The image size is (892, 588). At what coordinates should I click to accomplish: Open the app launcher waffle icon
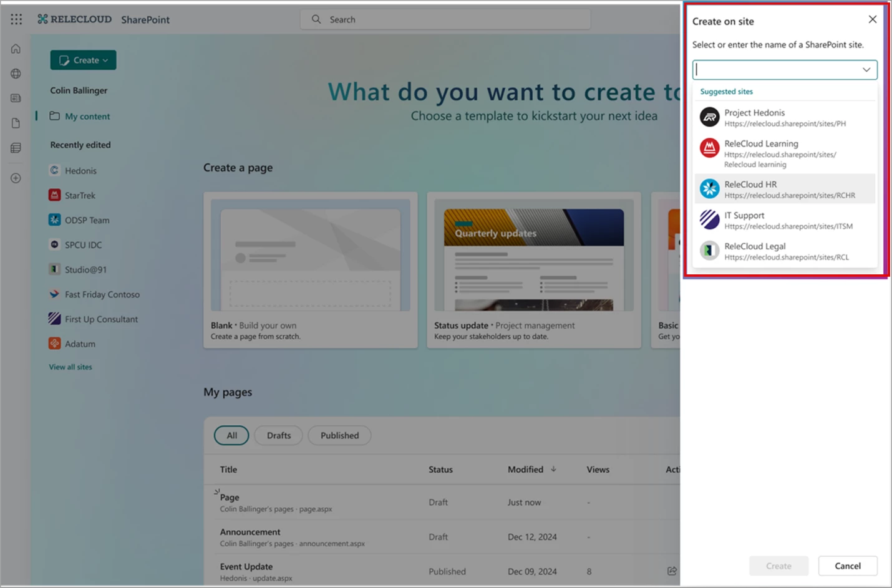16,19
